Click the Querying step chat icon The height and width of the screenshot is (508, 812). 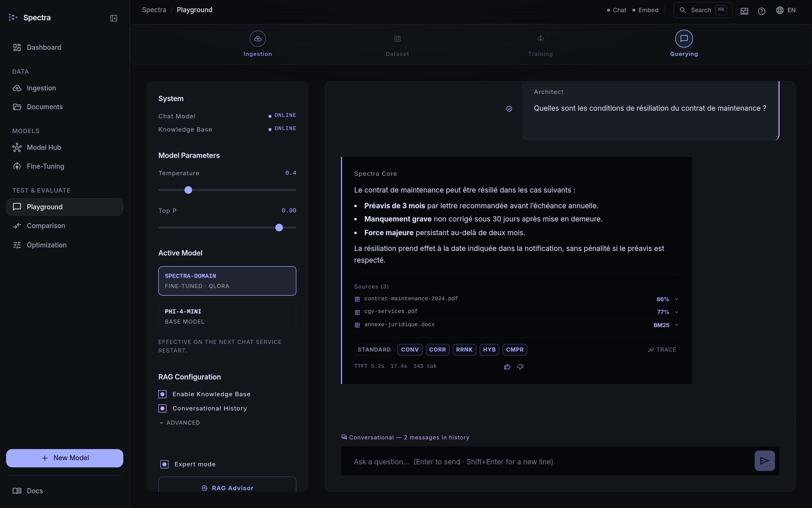pos(684,39)
